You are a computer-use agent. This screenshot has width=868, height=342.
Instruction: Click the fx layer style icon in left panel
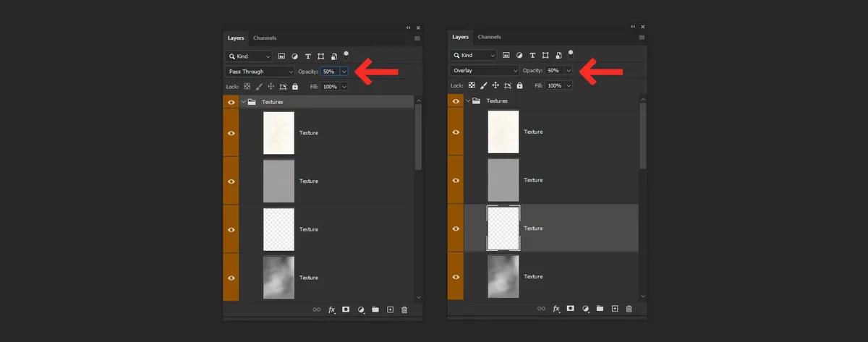331,309
